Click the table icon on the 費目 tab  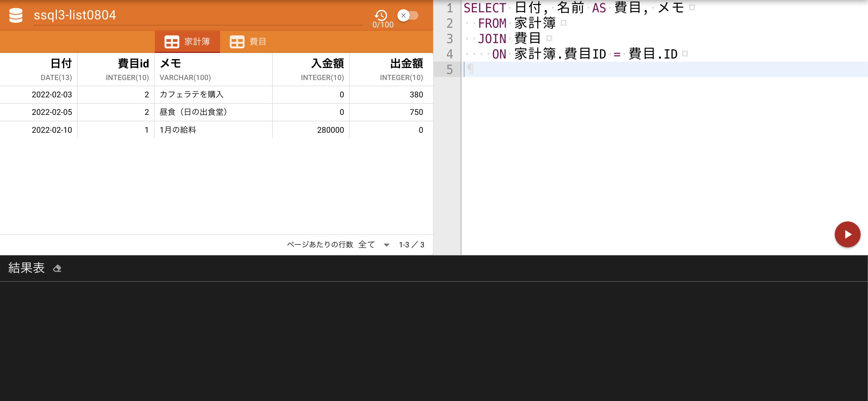click(x=237, y=42)
